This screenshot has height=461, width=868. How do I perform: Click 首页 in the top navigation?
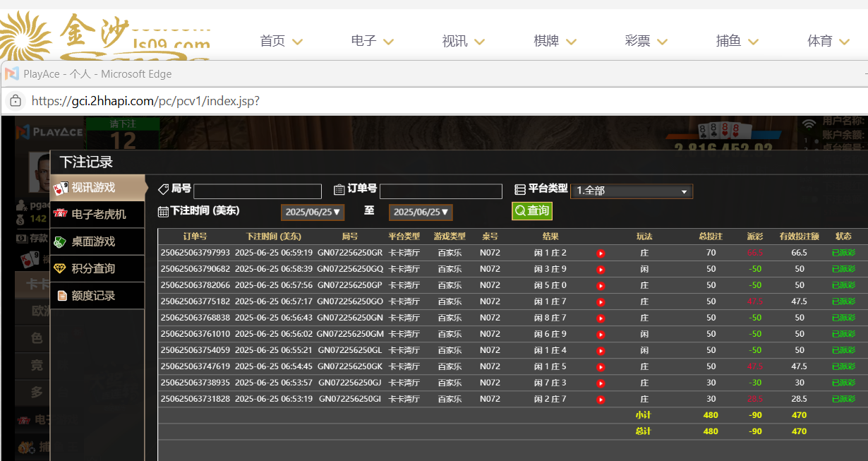click(272, 41)
